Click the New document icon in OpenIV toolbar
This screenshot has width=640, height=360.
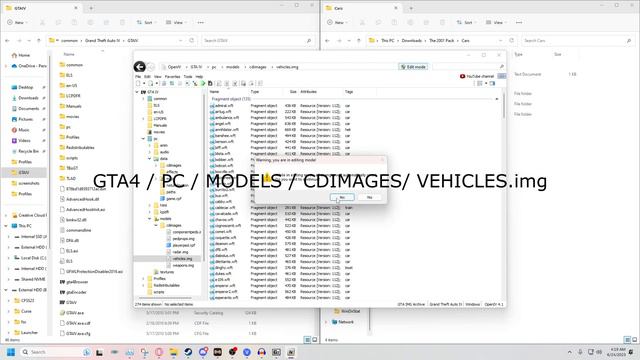pos(138,83)
